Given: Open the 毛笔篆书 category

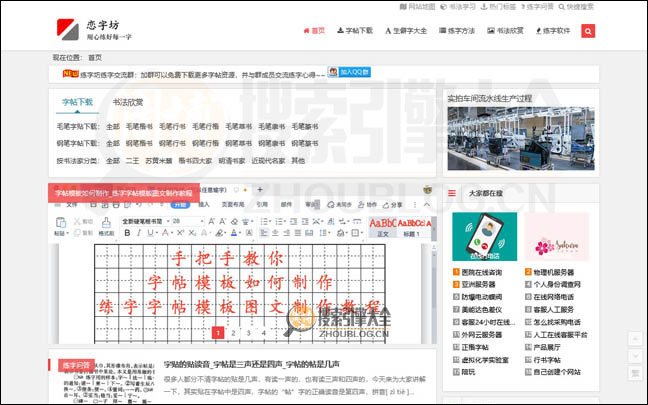Looking at the screenshot, I should [x=305, y=126].
